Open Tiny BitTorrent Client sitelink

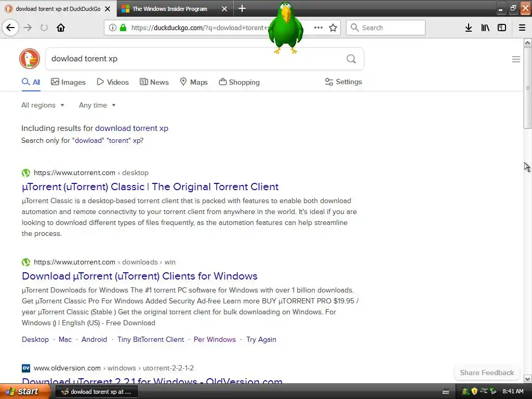151,340
